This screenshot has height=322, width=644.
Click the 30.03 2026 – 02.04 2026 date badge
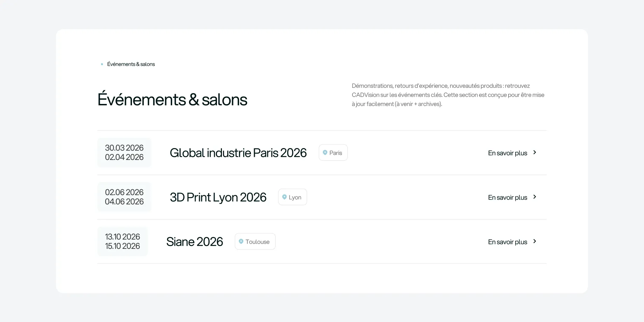click(x=124, y=153)
